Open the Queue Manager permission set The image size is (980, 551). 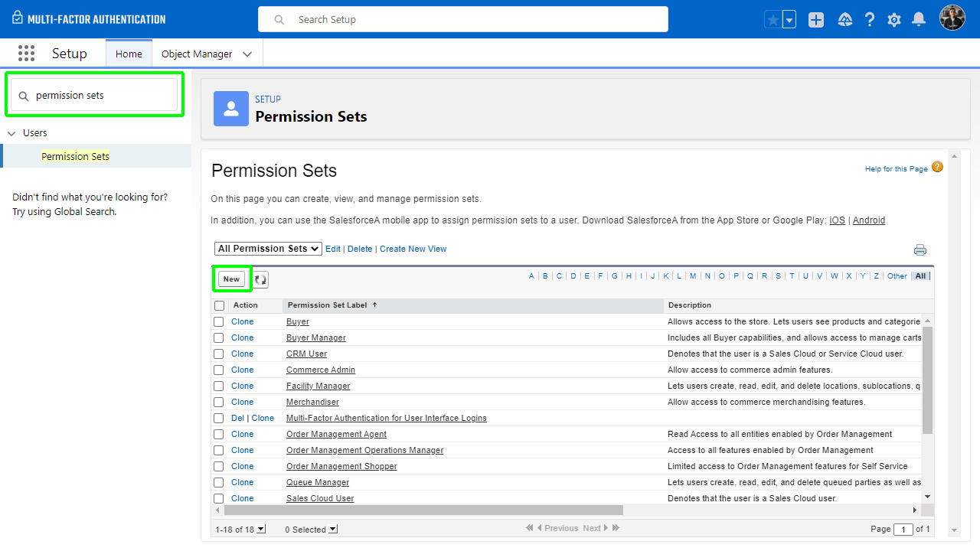pos(318,482)
